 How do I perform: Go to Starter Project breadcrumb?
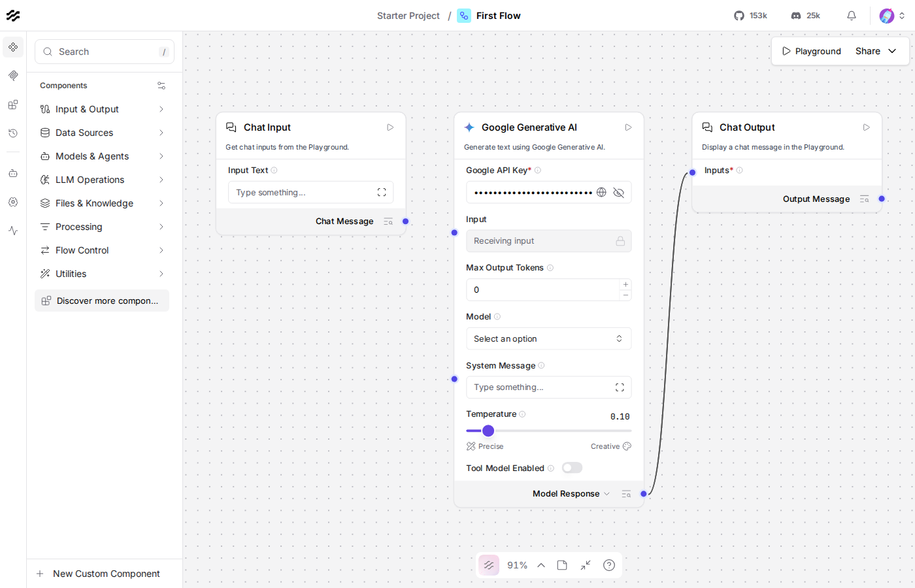pos(408,16)
